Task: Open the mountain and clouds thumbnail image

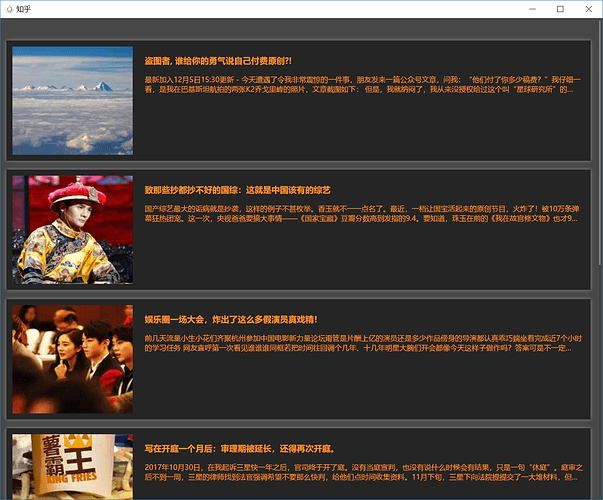Action: tap(73, 101)
